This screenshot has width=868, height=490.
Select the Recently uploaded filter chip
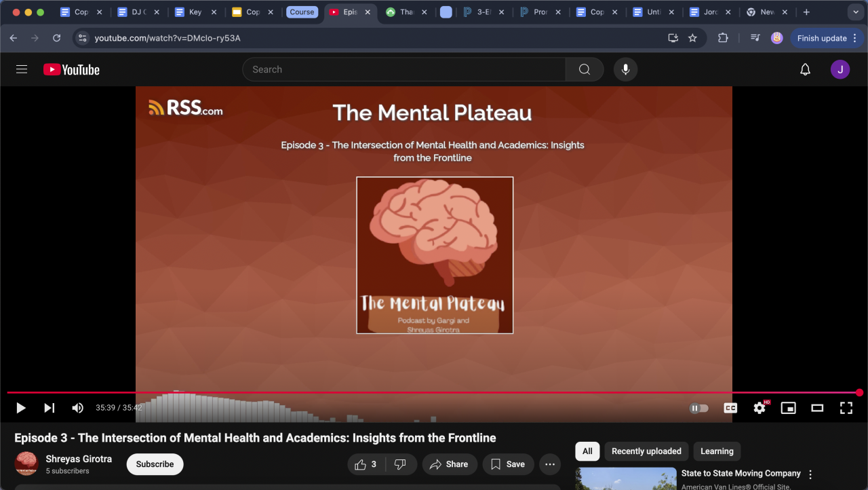646,451
